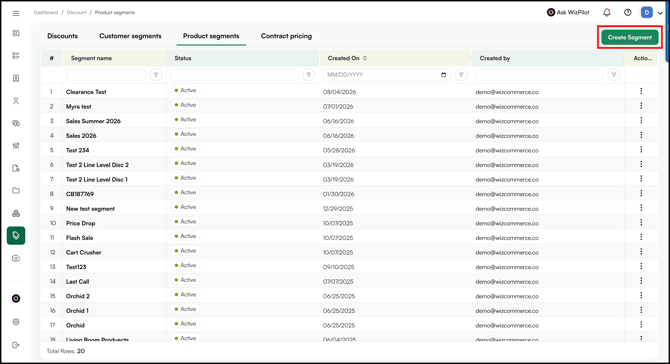670x364 pixels.
Task: Focus the Status filter input
Action: pyautogui.click(x=234, y=75)
